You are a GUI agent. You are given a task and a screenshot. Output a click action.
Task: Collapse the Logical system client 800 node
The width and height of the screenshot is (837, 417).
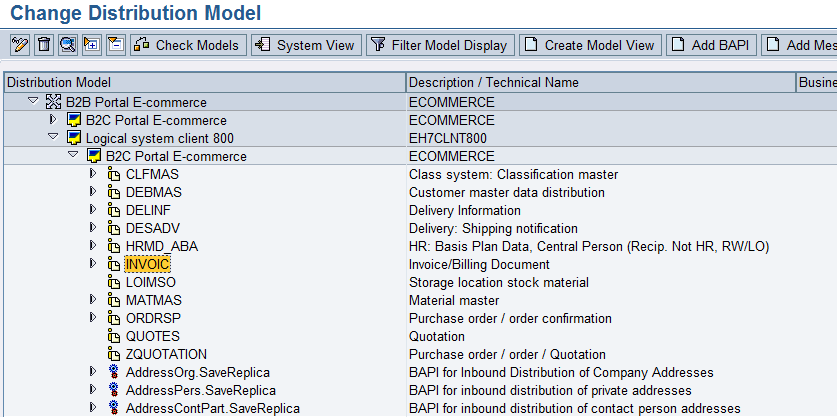coord(53,138)
